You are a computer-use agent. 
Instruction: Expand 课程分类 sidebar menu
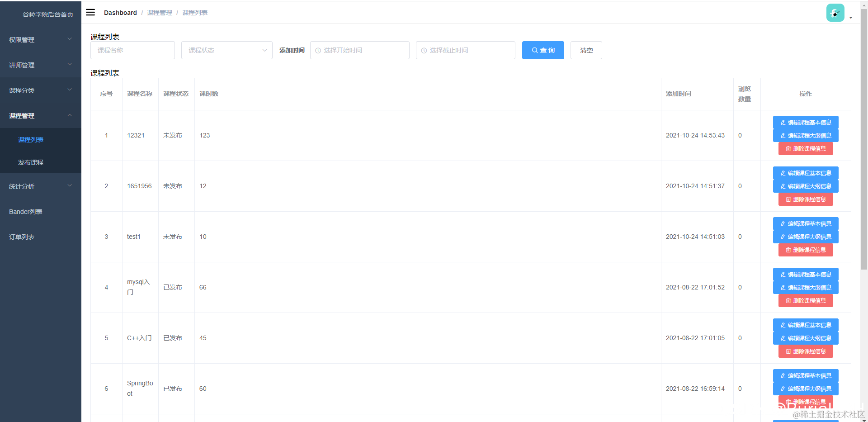(x=41, y=90)
